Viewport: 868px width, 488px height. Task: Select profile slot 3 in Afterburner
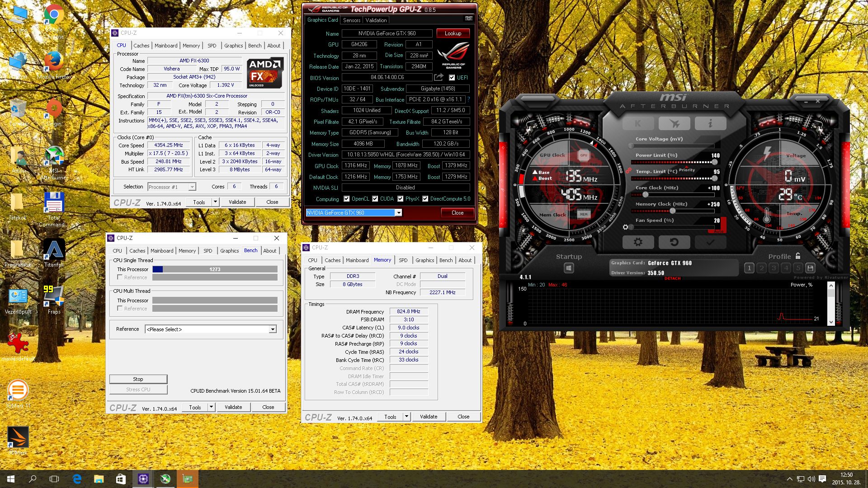774,268
